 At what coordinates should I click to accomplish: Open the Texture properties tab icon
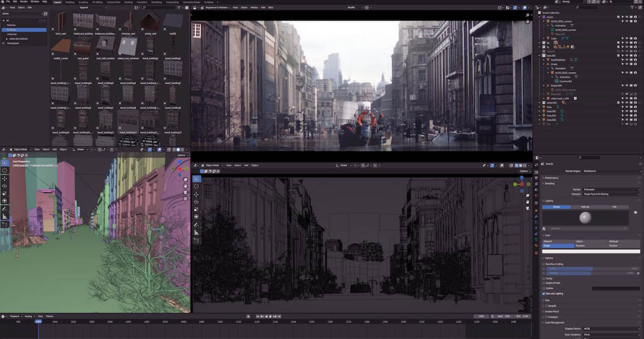(x=536, y=253)
